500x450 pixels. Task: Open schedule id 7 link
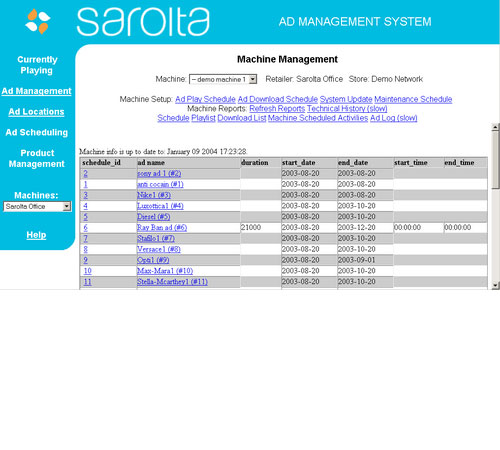(x=86, y=239)
